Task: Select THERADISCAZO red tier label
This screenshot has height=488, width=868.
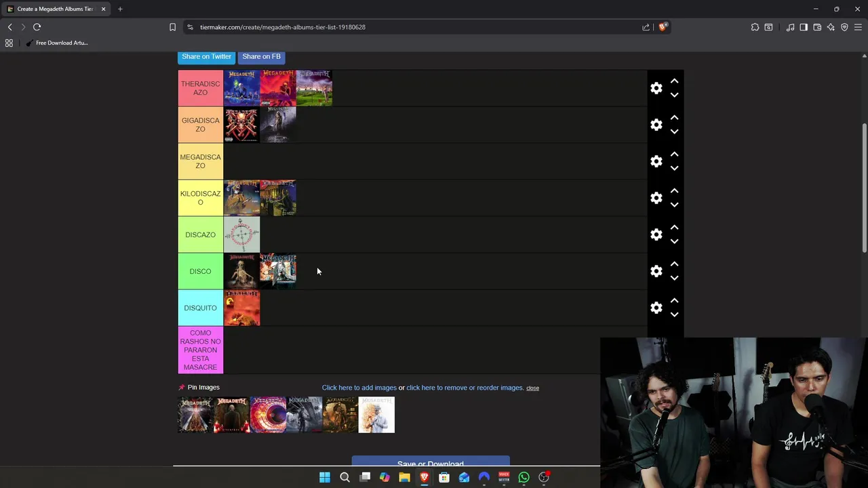Action: pyautogui.click(x=201, y=88)
